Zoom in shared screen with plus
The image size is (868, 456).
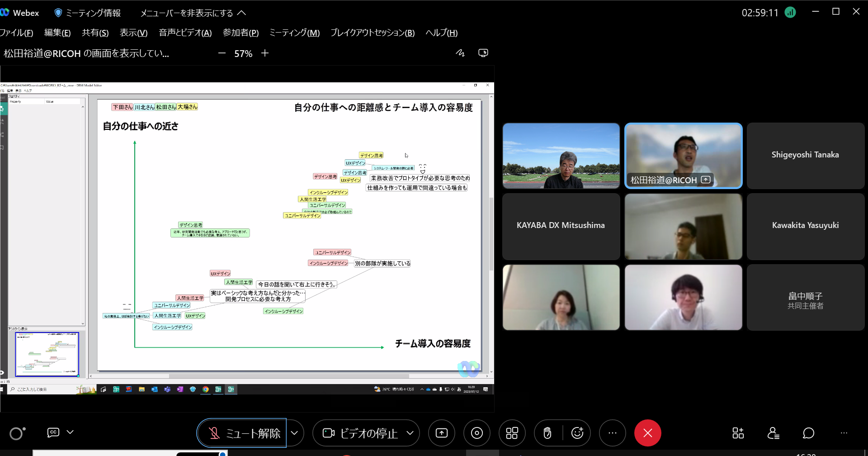click(x=265, y=53)
